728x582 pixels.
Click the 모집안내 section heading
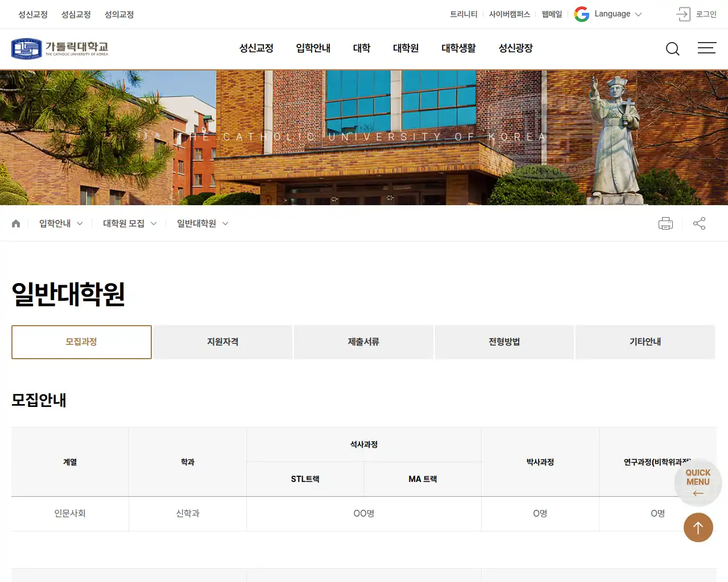39,400
